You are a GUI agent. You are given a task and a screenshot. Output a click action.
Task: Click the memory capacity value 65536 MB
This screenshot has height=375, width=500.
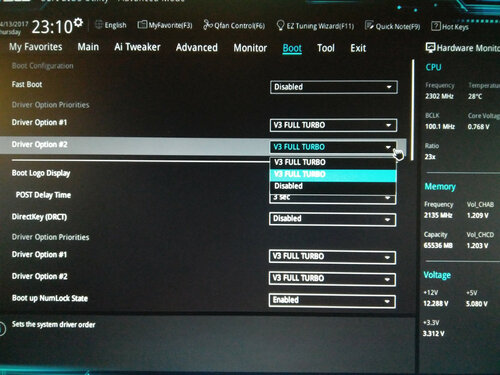coord(438,246)
